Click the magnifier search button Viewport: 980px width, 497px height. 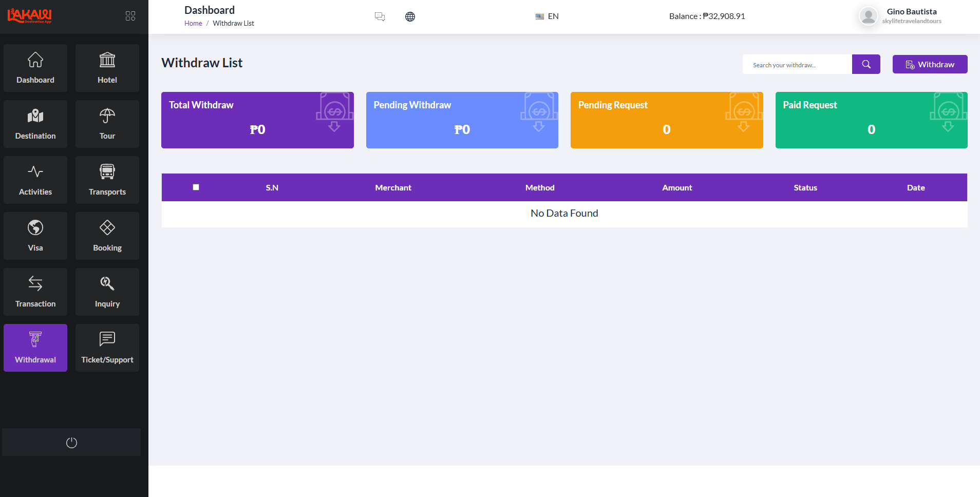pyautogui.click(x=866, y=64)
